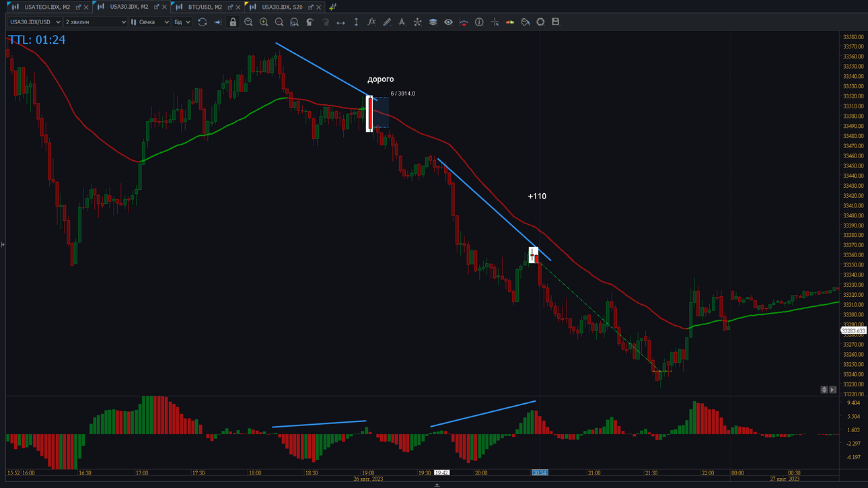
Task: Close the USATECH.IDX, M2 tab
Action: (x=85, y=7)
